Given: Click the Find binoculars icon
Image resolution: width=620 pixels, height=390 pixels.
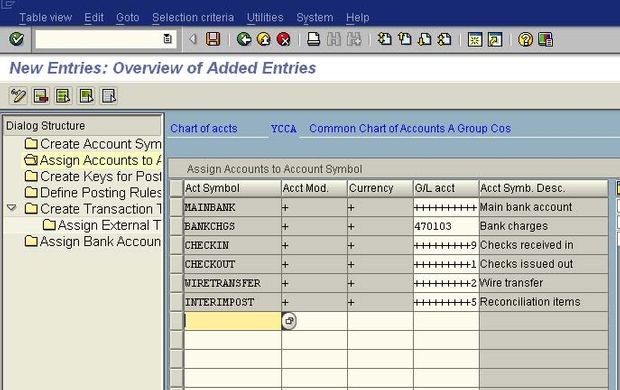Looking at the screenshot, I should click(x=334, y=39).
